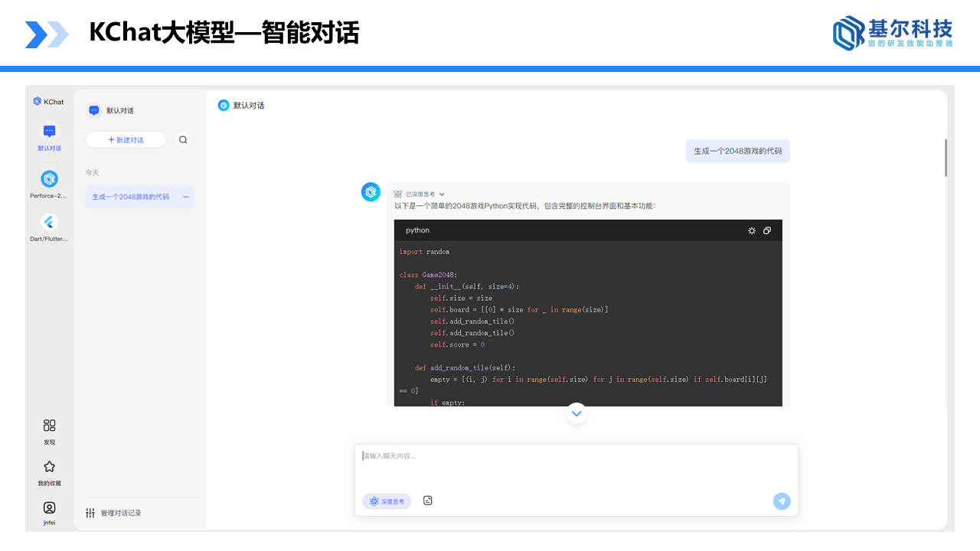
Task: Copy the python code block
Action: [x=767, y=230]
